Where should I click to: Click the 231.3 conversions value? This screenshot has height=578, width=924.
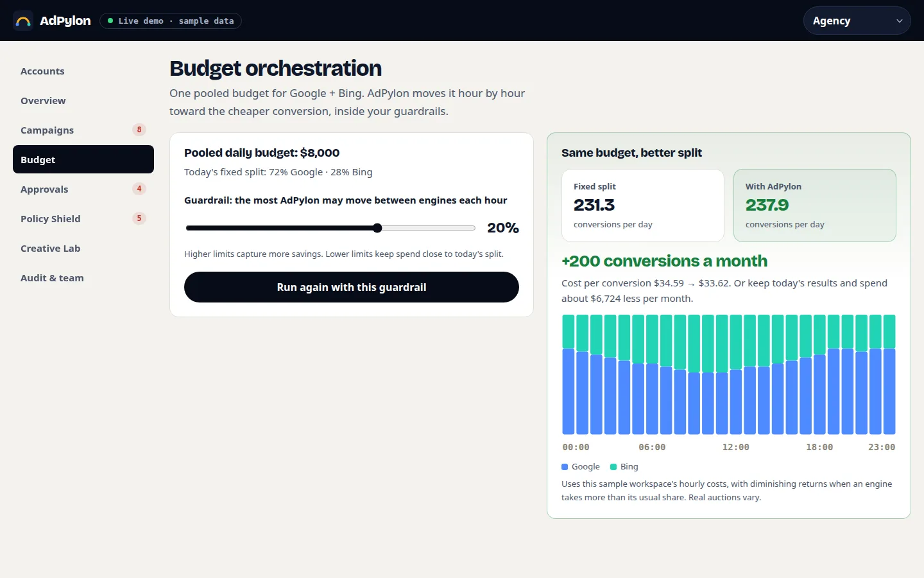point(594,205)
